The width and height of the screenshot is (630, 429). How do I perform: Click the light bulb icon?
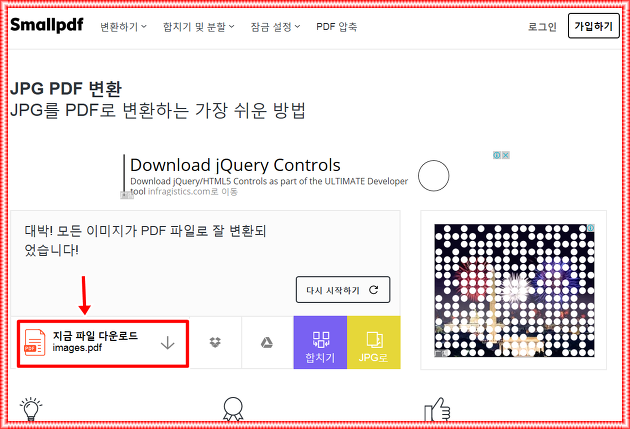pos(31,409)
